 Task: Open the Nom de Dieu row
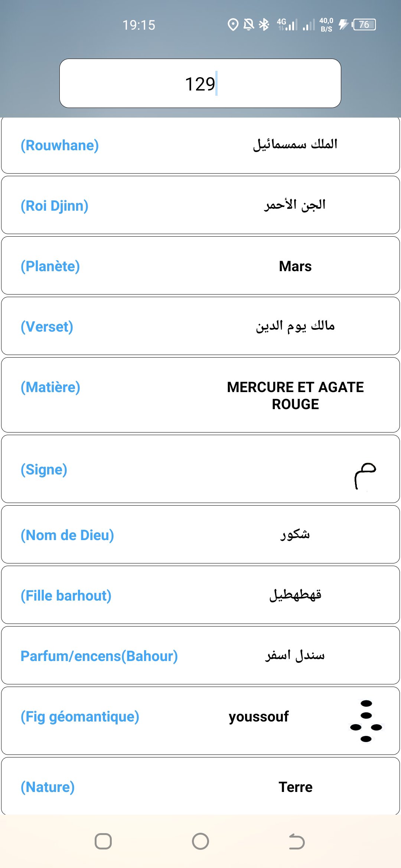coord(200,535)
